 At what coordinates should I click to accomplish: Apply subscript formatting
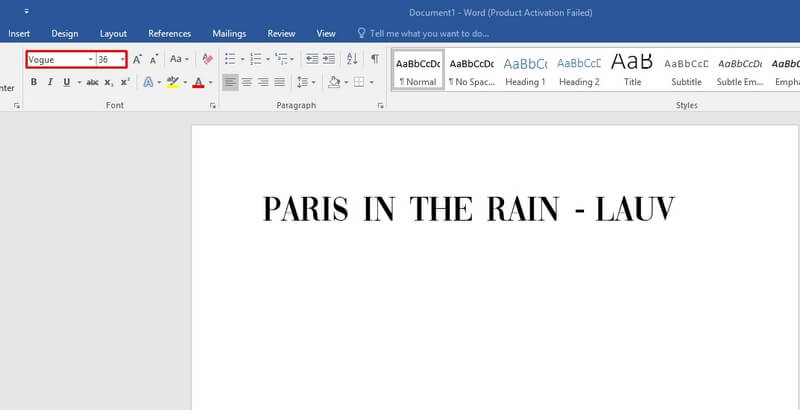click(x=110, y=82)
